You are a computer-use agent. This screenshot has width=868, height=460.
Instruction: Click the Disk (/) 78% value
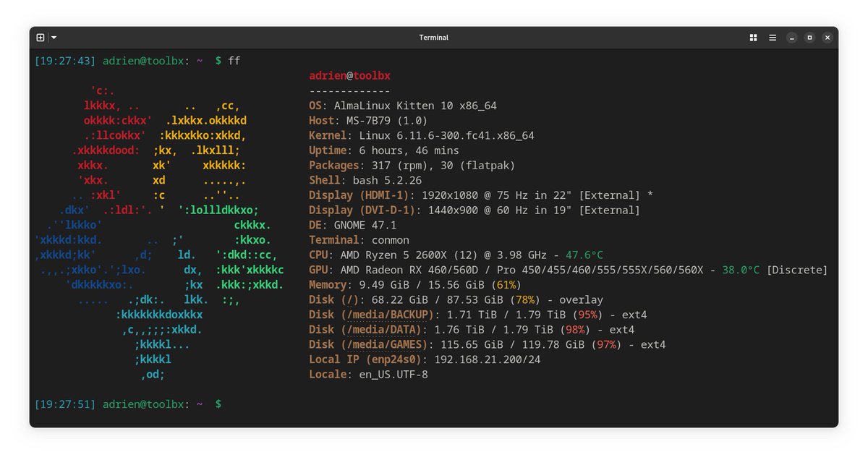click(525, 300)
